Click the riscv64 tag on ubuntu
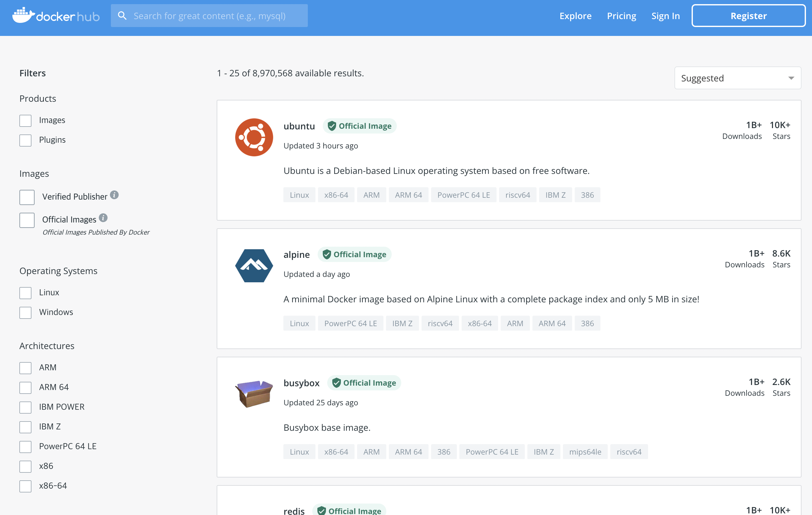812x515 pixels. point(517,195)
